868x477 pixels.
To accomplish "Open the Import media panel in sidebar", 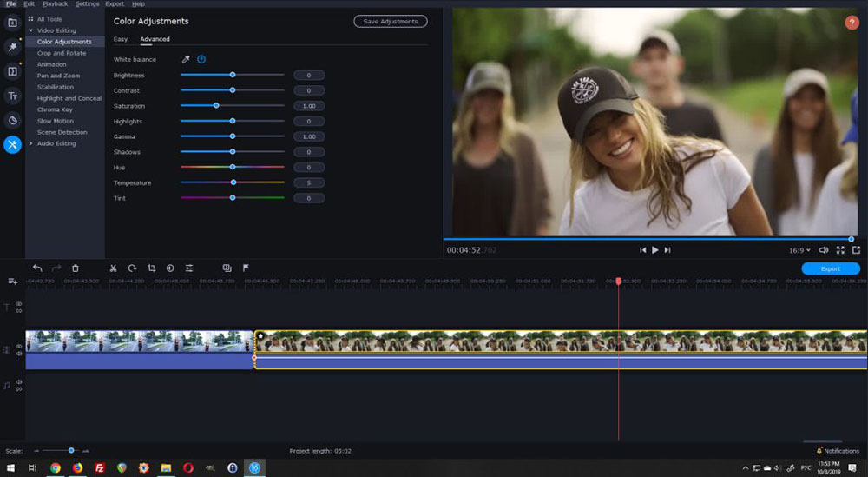I will pyautogui.click(x=12, y=23).
